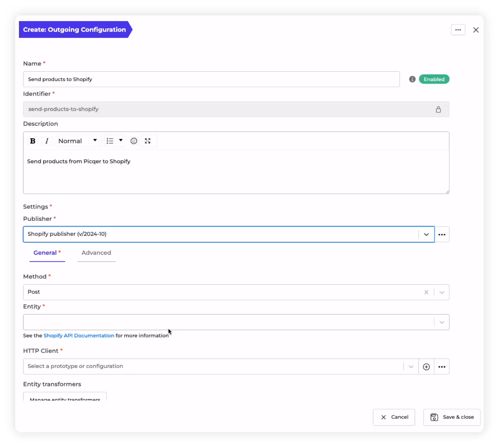Switch to the General tab
Screen dimensions: 499x448
pyautogui.click(x=47, y=253)
